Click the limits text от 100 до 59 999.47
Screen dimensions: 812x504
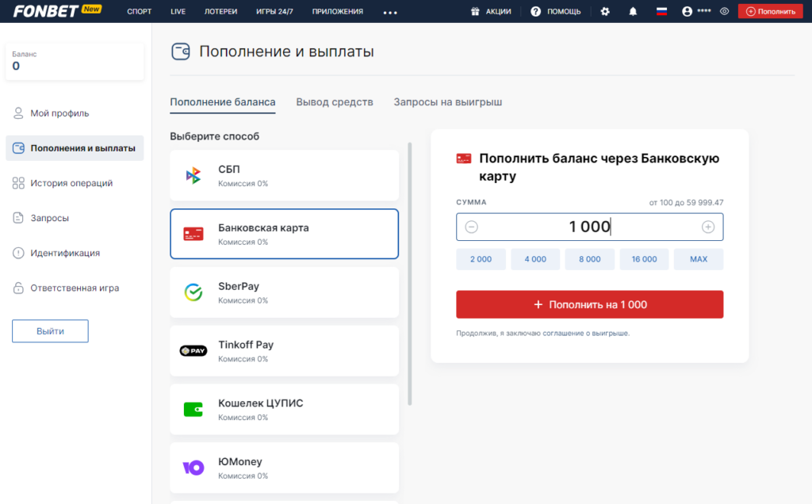coord(686,202)
